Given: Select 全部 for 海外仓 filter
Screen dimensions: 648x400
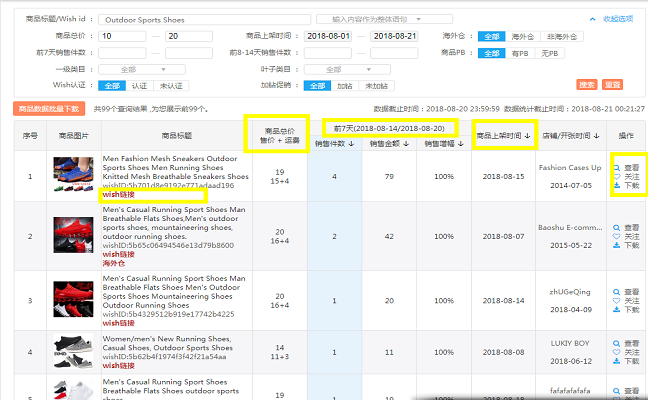Looking at the screenshot, I should point(491,36).
